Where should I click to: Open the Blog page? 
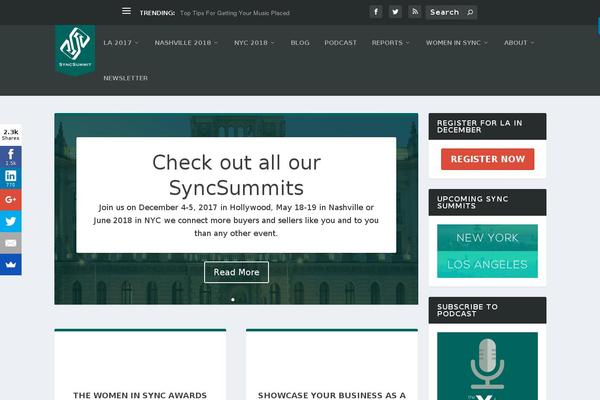(300, 43)
